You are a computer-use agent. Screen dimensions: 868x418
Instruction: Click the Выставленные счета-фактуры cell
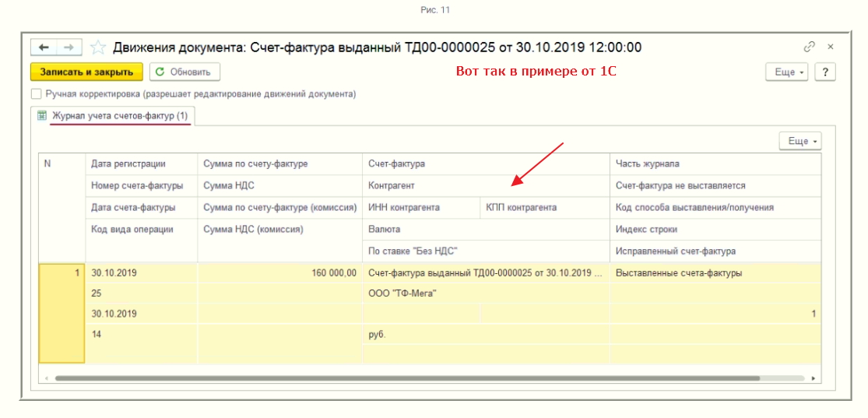click(678, 273)
